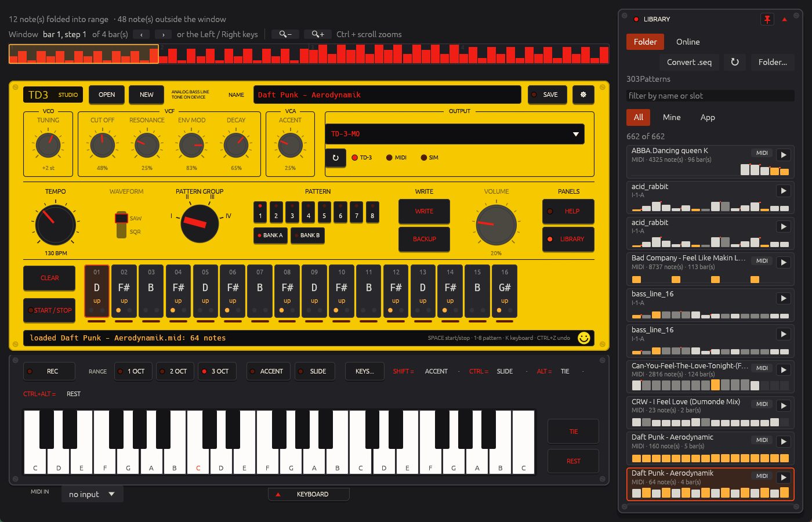Click the WRITE button
812x522 pixels.
click(424, 211)
